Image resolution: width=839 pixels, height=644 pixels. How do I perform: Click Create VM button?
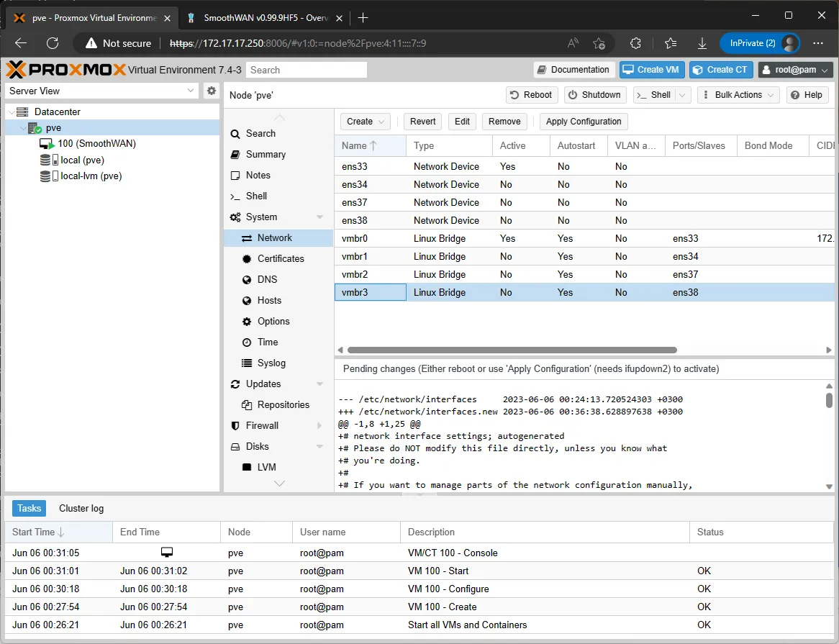[652, 70]
